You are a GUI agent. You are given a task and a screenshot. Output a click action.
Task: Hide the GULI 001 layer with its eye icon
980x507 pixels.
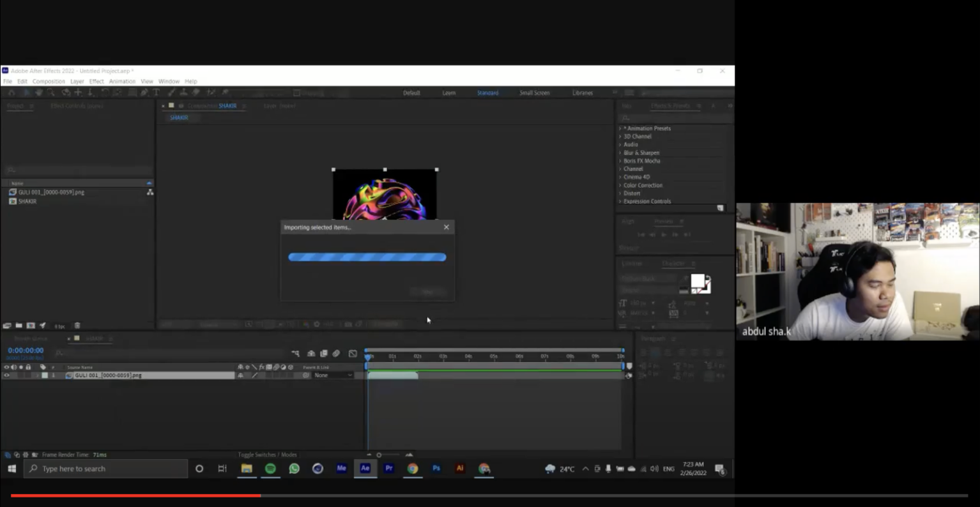pyautogui.click(x=6, y=375)
